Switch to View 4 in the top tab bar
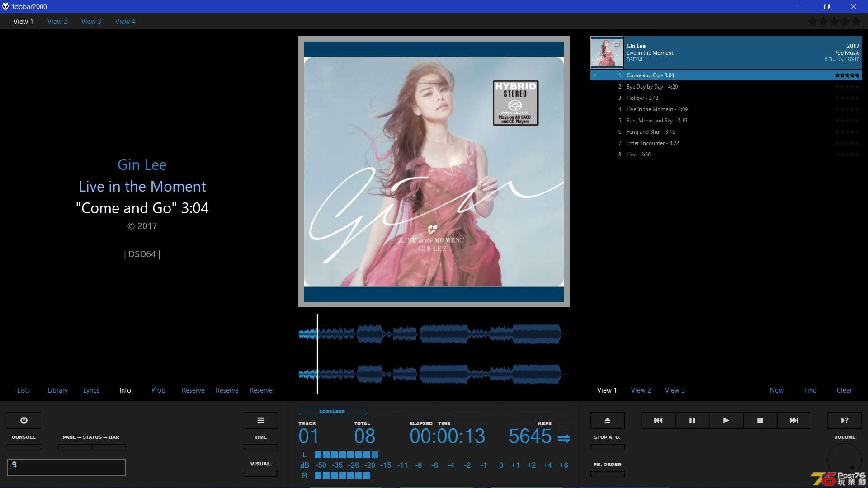This screenshot has height=488, width=868. click(x=125, y=21)
